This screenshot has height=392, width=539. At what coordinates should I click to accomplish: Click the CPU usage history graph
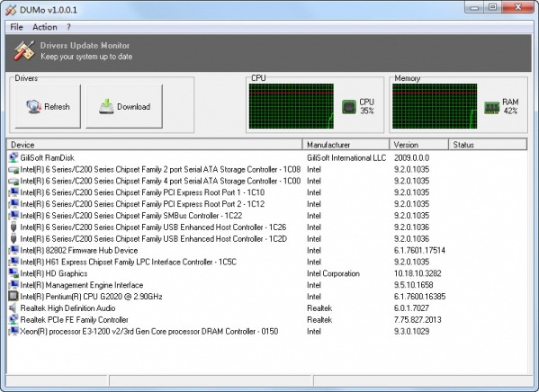click(x=292, y=106)
